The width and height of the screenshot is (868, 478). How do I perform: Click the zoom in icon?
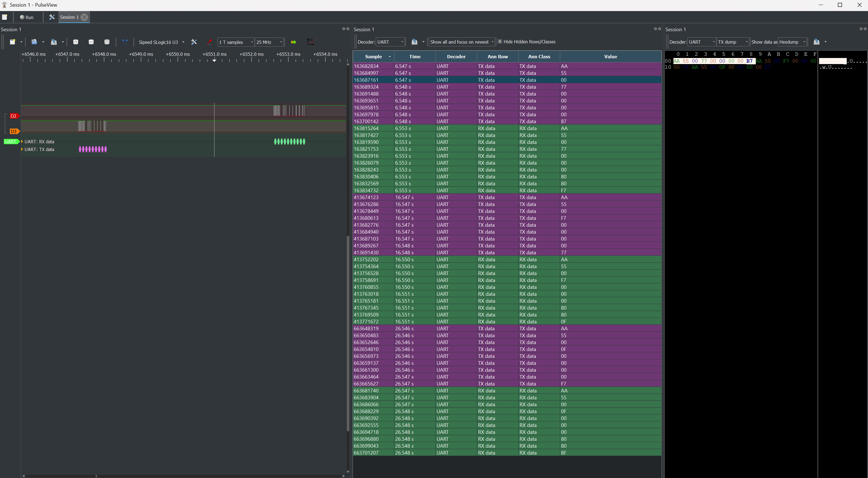click(x=75, y=42)
